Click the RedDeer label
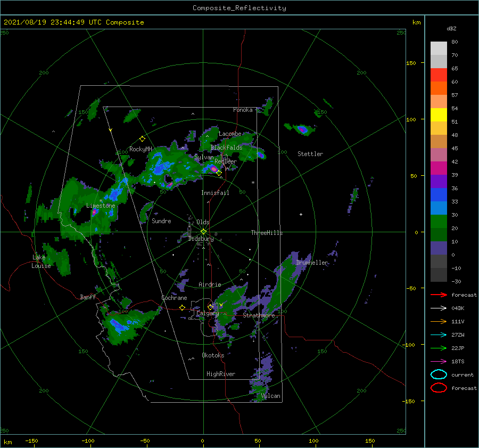The width and height of the screenshot is (479, 448). coord(226,161)
